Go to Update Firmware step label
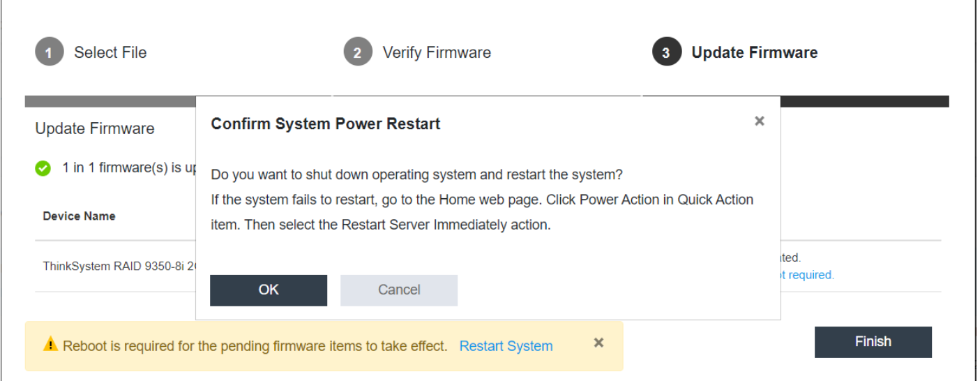 point(755,52)
